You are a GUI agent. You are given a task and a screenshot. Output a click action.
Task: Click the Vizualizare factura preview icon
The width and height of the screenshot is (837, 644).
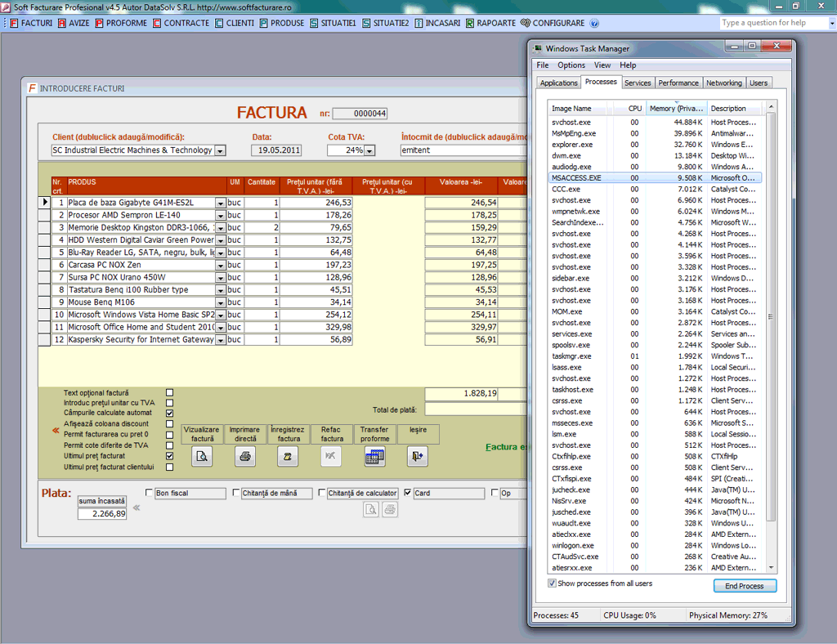click(202, 456)
